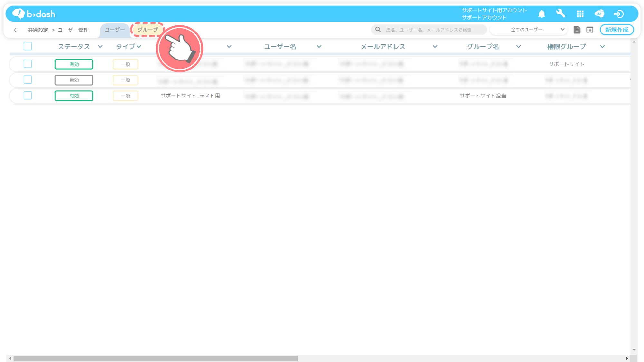Expand the ステータス column chevron
This screenshot has width=644, height=362.
pos(100,47)
